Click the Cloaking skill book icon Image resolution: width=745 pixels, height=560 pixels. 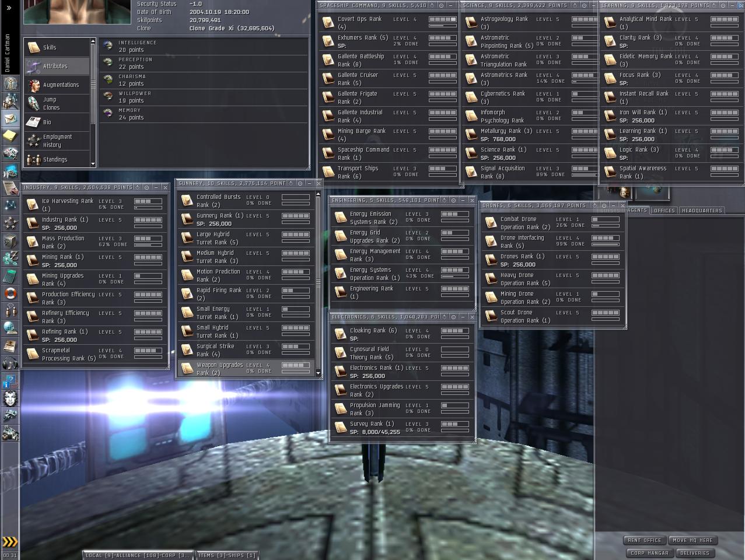coord(340,334)
